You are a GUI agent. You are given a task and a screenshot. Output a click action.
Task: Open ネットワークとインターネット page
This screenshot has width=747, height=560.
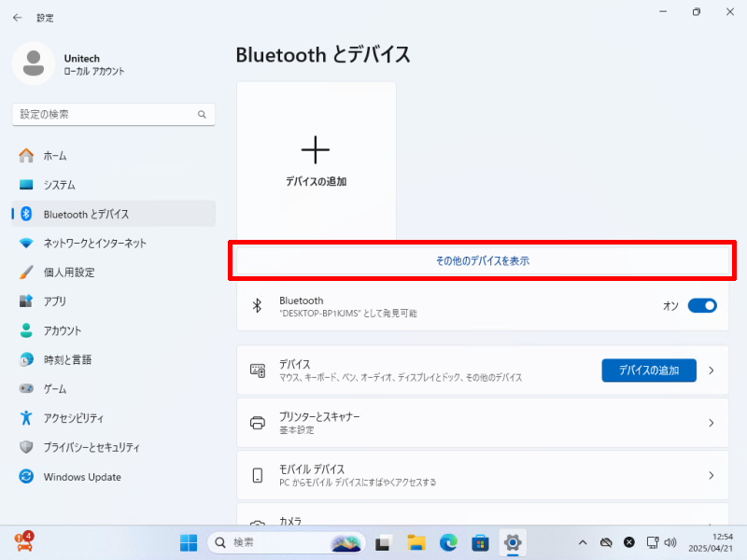point(113,243)
